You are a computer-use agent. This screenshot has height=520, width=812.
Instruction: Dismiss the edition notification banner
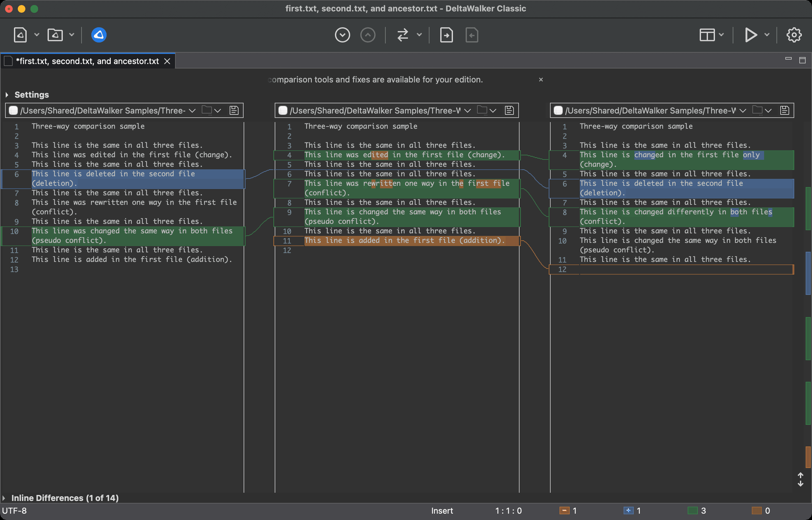(x=541, y=80)
